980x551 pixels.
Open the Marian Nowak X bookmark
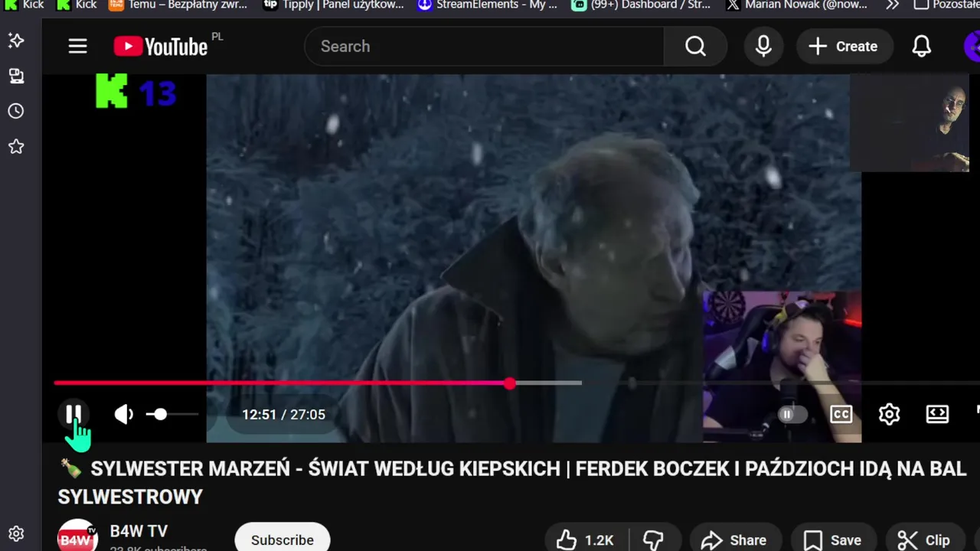click(x=796, y=5)
